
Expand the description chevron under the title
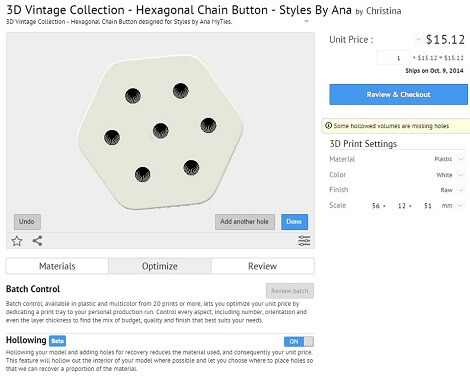click(x=306, y=21)
